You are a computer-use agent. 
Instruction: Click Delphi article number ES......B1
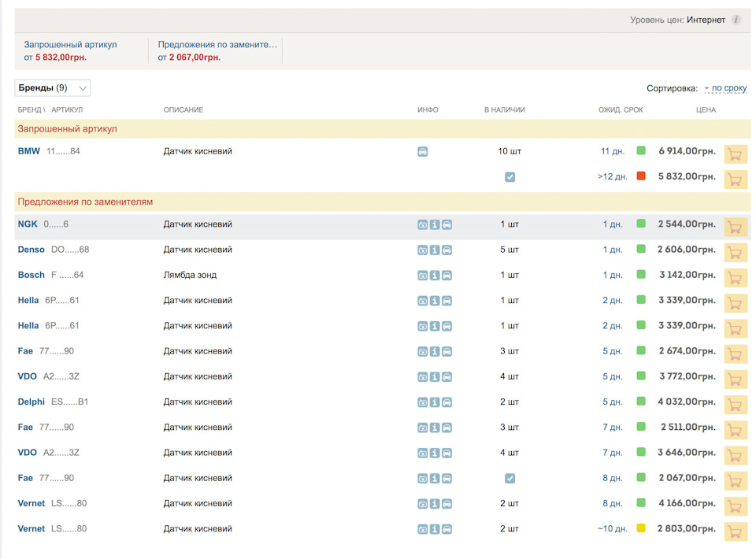[x=69, y=402]
